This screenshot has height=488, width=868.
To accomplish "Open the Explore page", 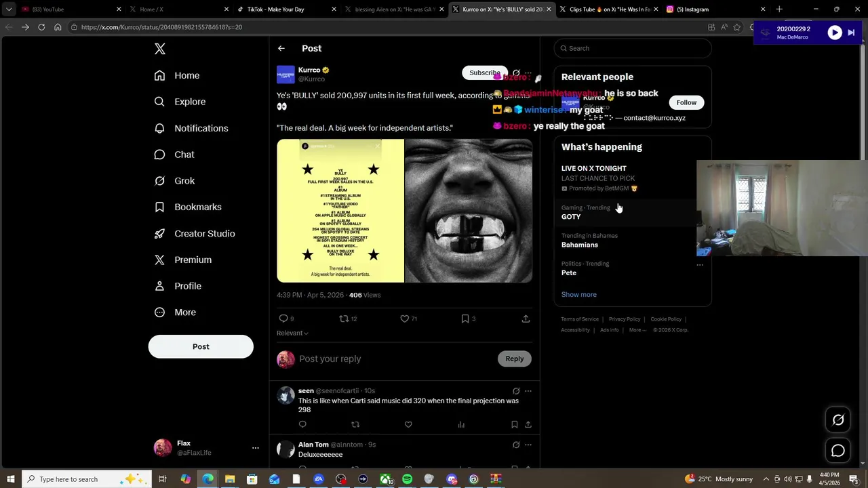I will [x=180, y=102].
